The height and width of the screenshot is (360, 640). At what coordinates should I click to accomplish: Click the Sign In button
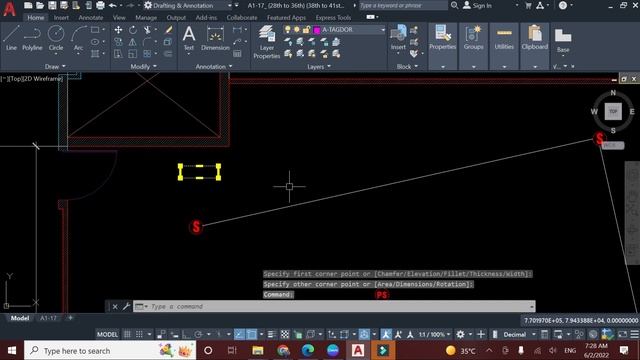point(478,5)
